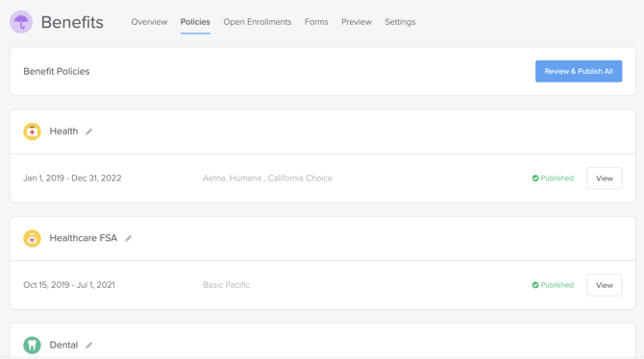Select the Policies tab

[195, 22]
